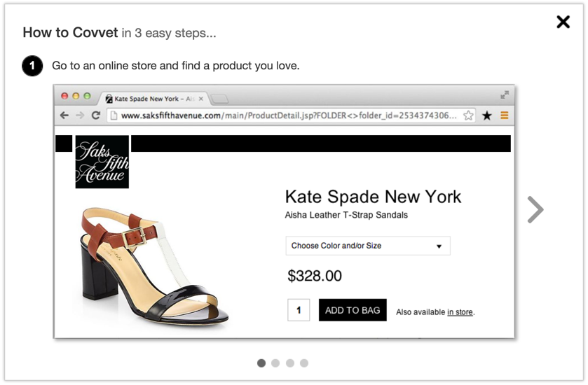Click the bookmark star outline icon
Viewport: 588px width, 385px height.
pyautogui.click(x=469, y=115)
